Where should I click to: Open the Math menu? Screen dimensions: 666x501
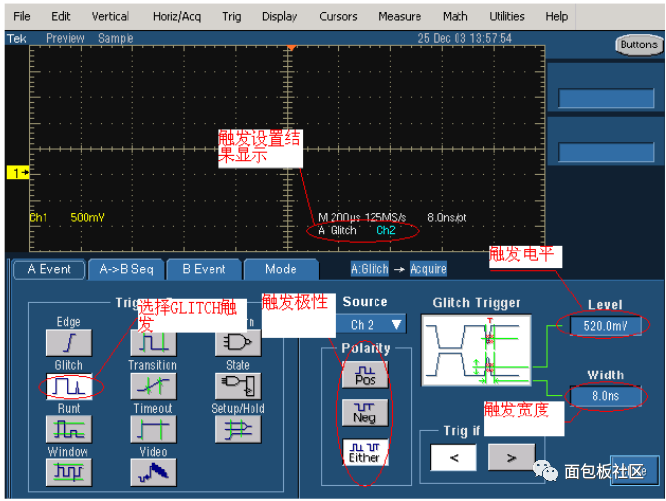455,17
